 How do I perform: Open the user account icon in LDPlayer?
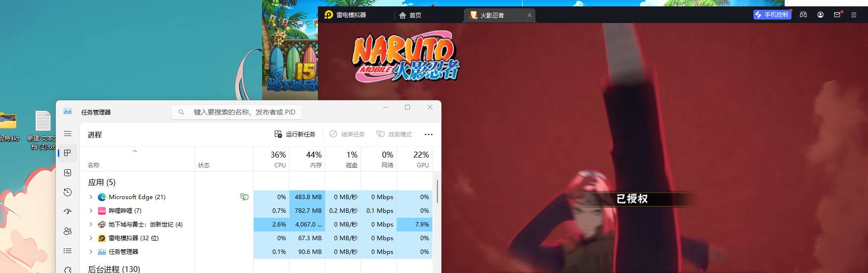(820, 15)
